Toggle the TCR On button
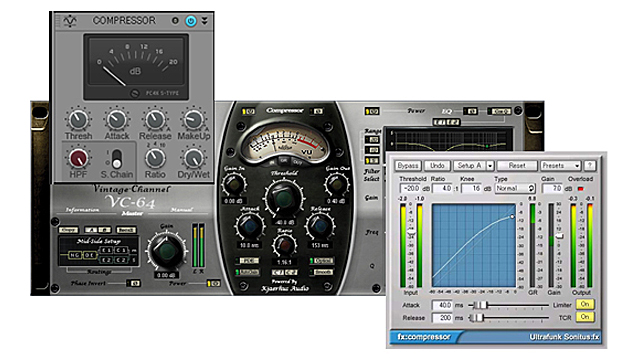640x360 pixels. click(585, 317)
